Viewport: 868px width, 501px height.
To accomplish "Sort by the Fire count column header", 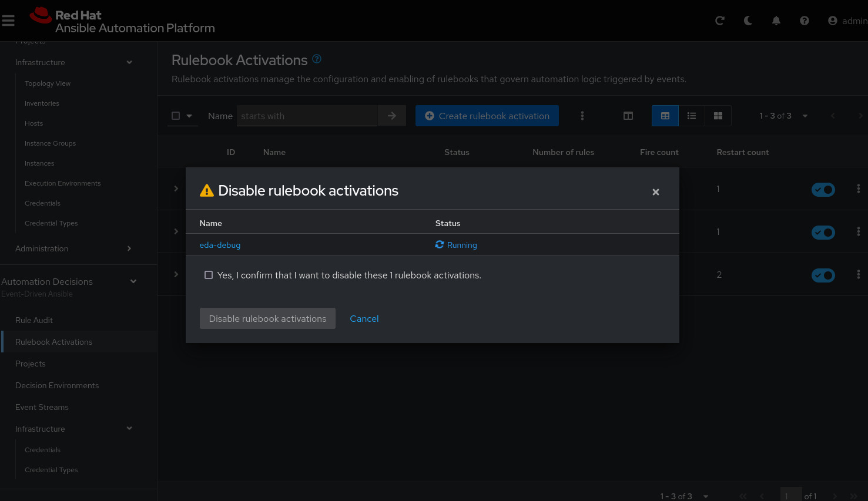I will [x=659, y=152].
